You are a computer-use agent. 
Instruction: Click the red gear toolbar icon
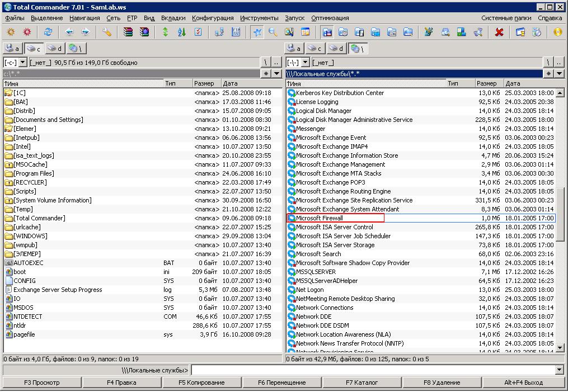[x=27, y=32]
